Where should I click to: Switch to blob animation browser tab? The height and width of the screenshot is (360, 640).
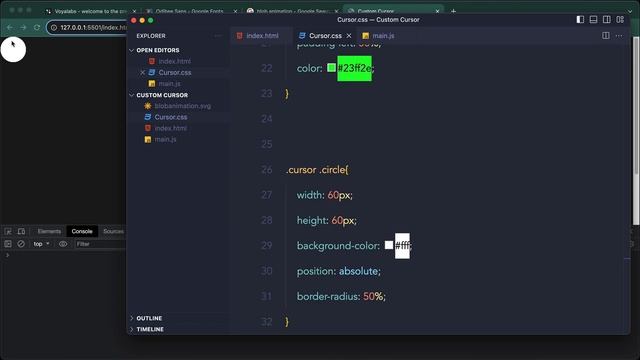(293, 11)
